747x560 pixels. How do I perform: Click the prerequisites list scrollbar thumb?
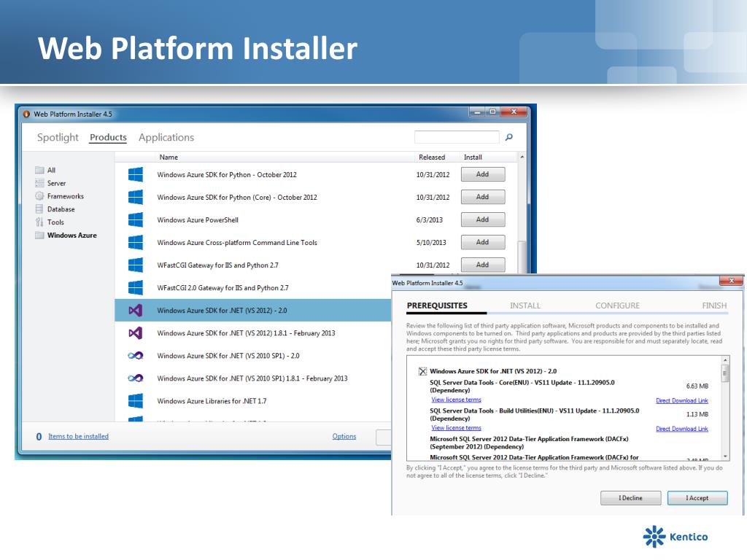(x=725, y=374)
